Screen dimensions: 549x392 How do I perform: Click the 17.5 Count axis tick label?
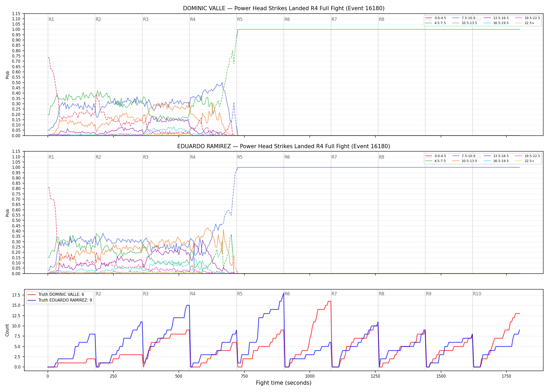tap(16, 295)
